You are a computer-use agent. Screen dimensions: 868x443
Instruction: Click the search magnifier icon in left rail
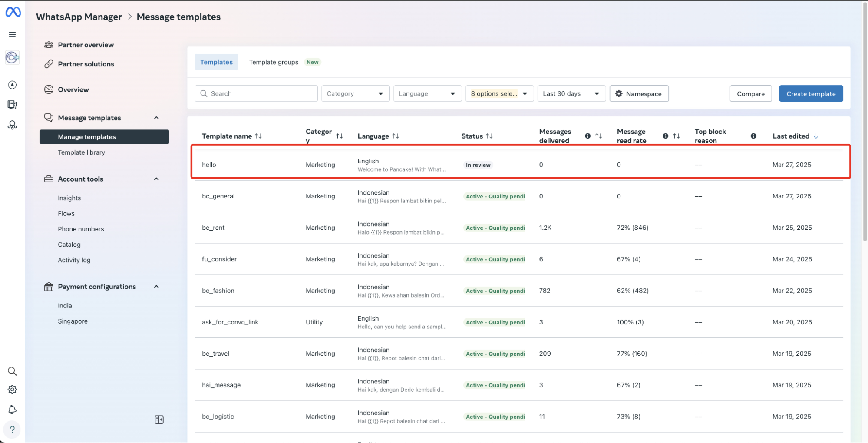coord(12,371)
